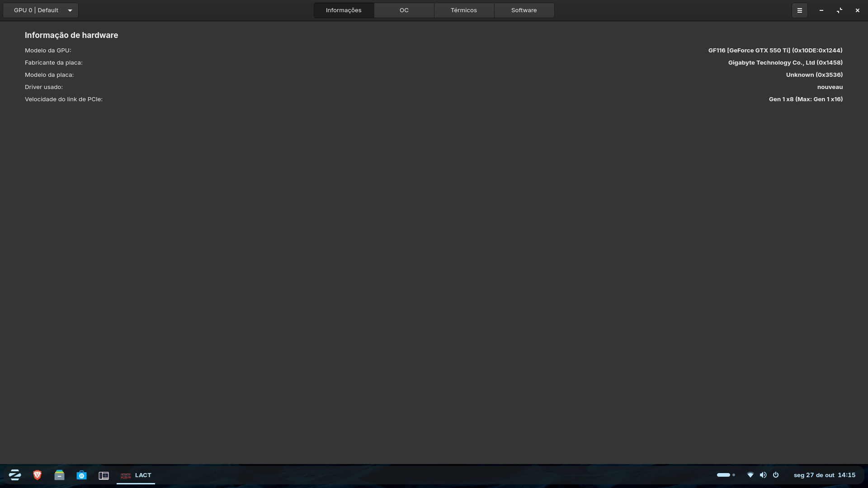868x488 pixels.
Task: Click the LACT taskbar entry
Action: tap(136, 475)
